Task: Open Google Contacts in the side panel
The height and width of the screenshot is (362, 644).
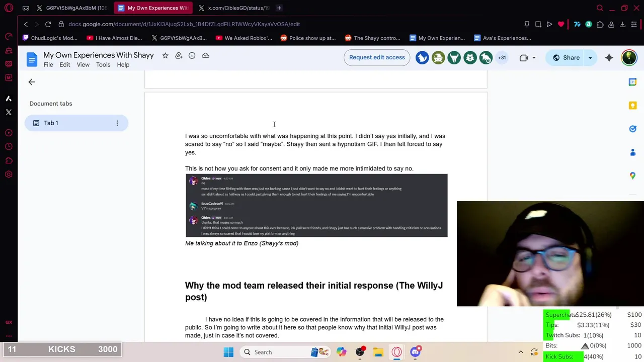Action: [x=632, y=152]
